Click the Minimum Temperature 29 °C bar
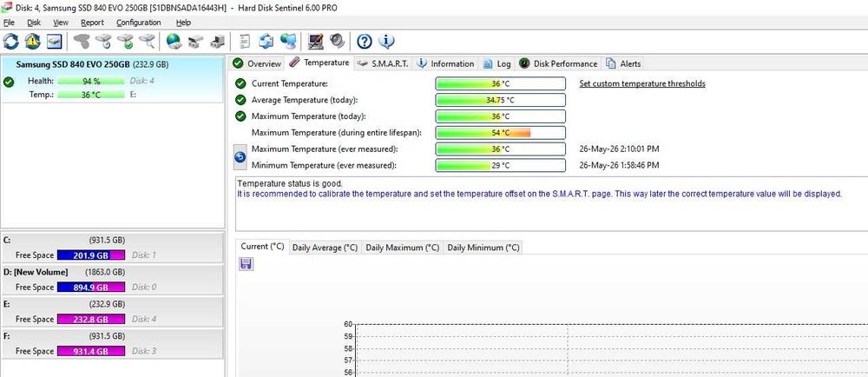 (x=501, y=166)
